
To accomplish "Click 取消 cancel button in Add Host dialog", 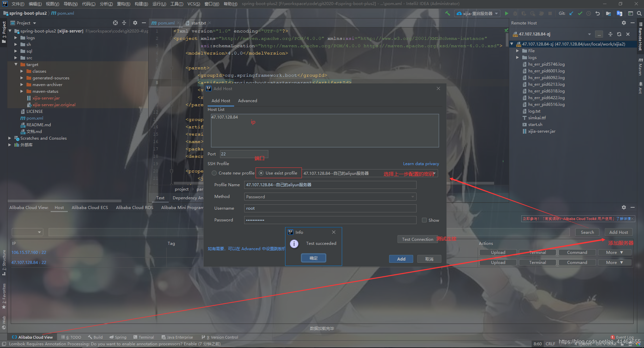I will 429,259.
